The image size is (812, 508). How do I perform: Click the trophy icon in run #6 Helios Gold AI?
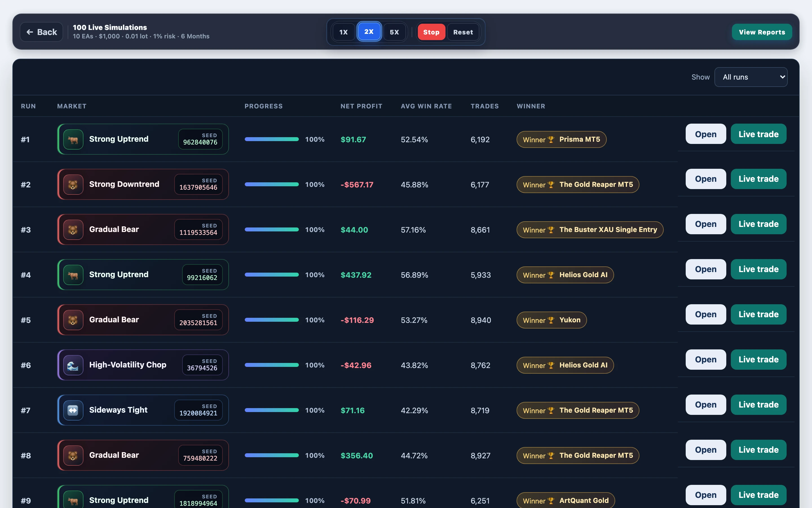(x=551, y=365)
